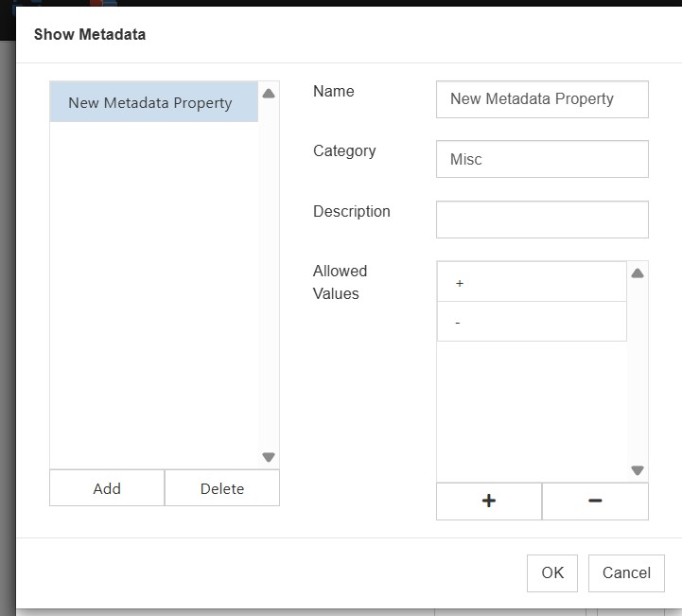Click the Allowed Values scrollbar track

point(638,369)
